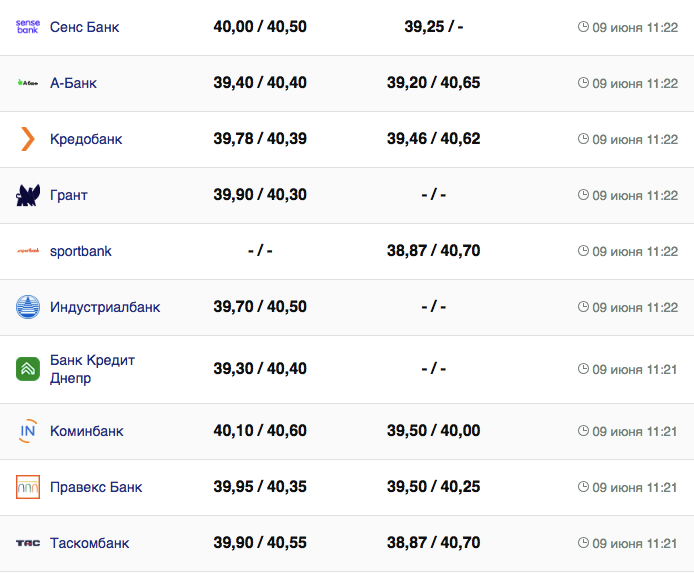Open the Индустриалбанк link
Image resolution: width=694 pixels, height=573 pixels.
point(105,307)
